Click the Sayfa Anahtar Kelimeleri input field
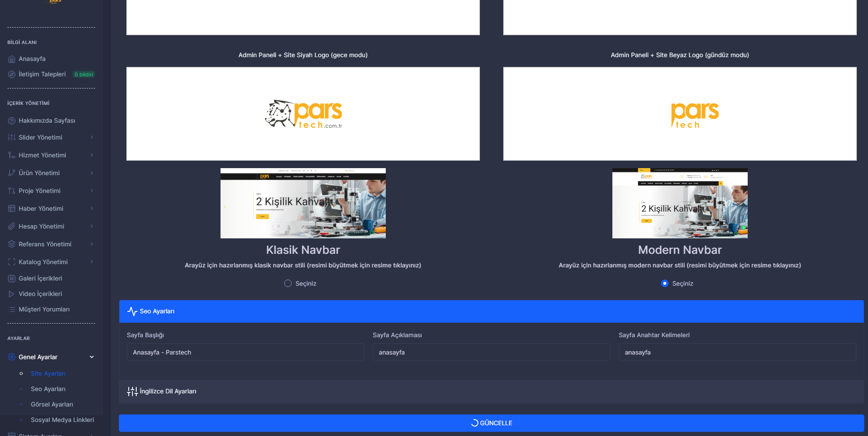The height and width of the screenshot is (436, 868). 737,352
